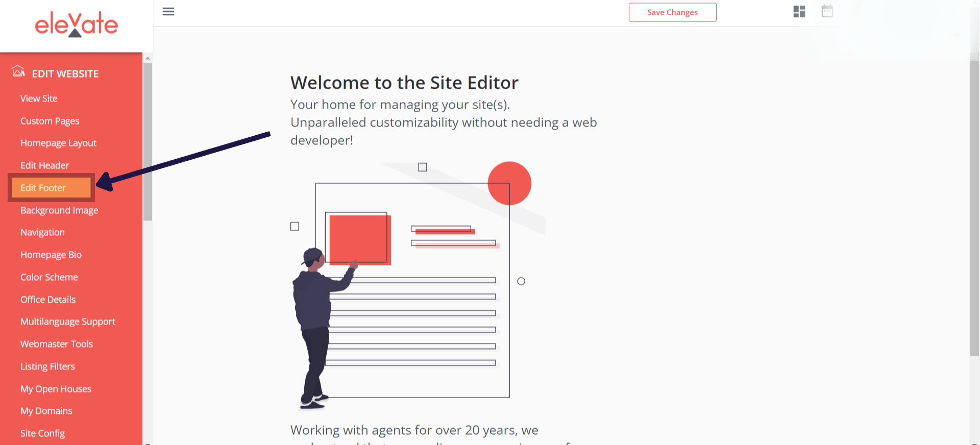Go to Webmaster Tools
Viewport: 980px width, 445px height.
click(57, 344)
